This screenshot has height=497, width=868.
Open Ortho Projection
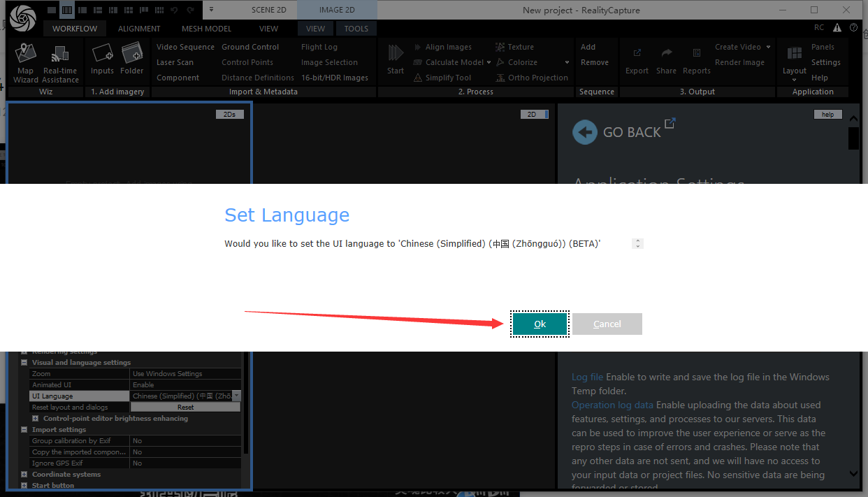click(x=530, y=78)
